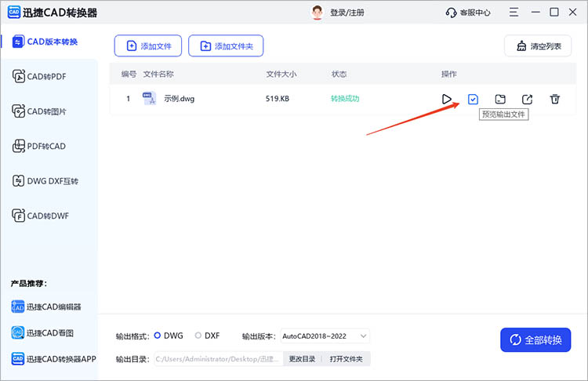This screenshot has width=588, height=381.
Task: Open the CAD版本转换 sidebar tab
Action: pyautogui.click(x=49, y=42)
